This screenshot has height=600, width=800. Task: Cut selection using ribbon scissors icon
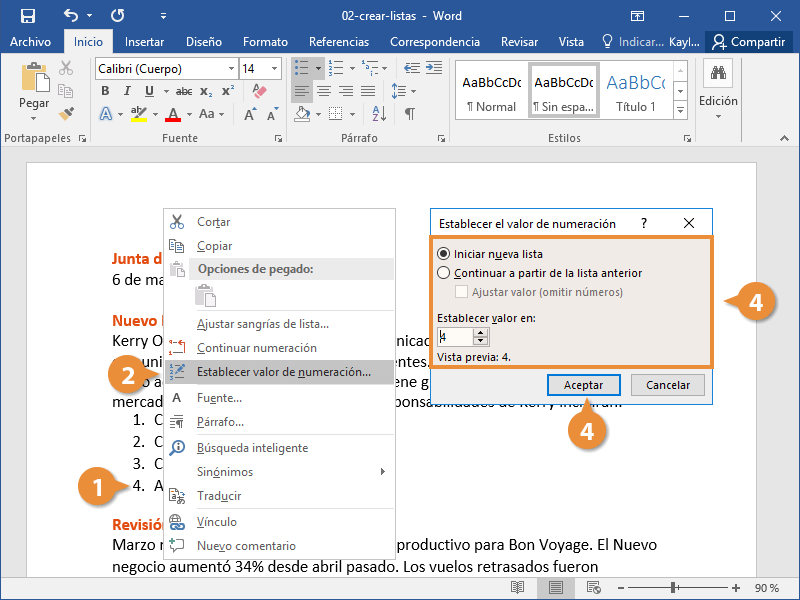point(66,68)
